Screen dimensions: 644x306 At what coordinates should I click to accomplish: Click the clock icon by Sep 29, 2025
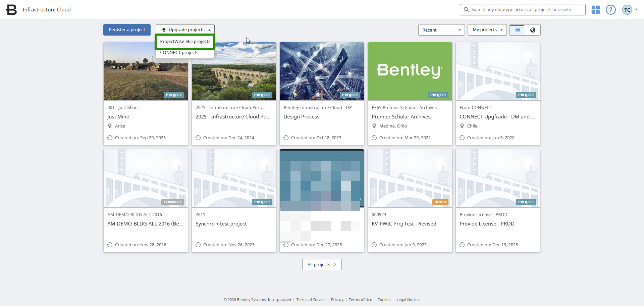(110, 138)
